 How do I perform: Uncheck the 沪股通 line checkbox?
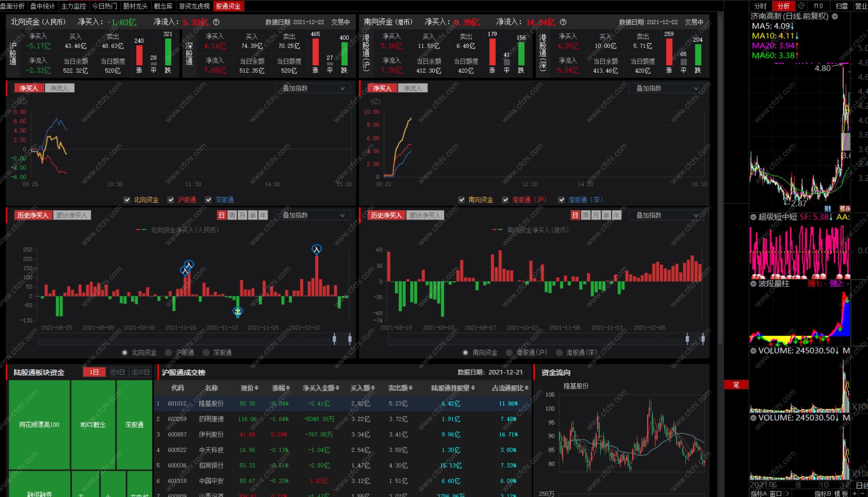170,200
